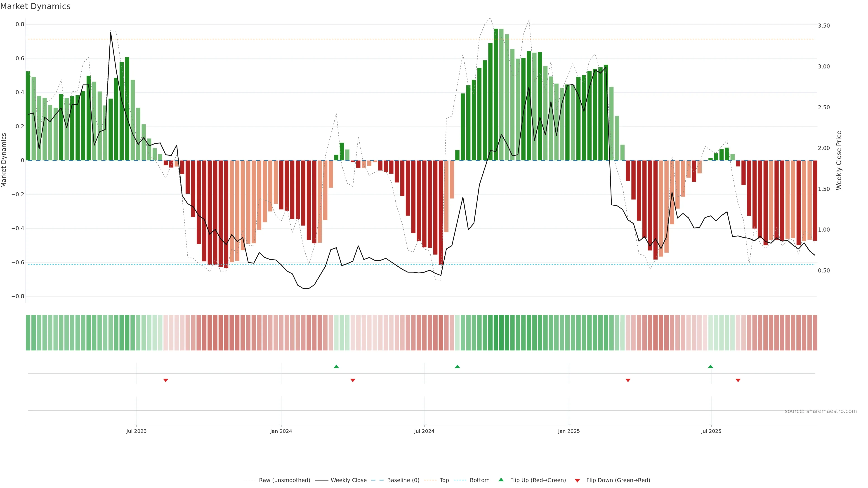
Task: Click the first green flip-up marker near April 2024
Action: click(x=336, y=366)
